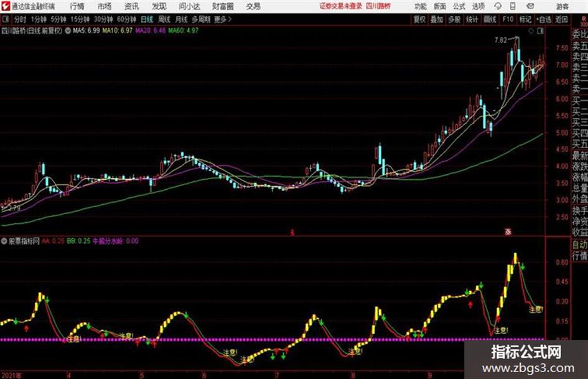
Task: Click 证券交易未登录 login link
Action: (x=340, y=6)
